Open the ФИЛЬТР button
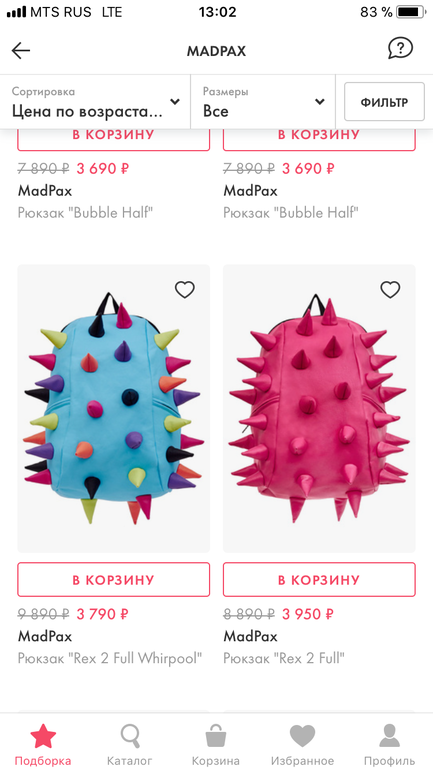The image size is (433, 770). [x=384, y=102]
